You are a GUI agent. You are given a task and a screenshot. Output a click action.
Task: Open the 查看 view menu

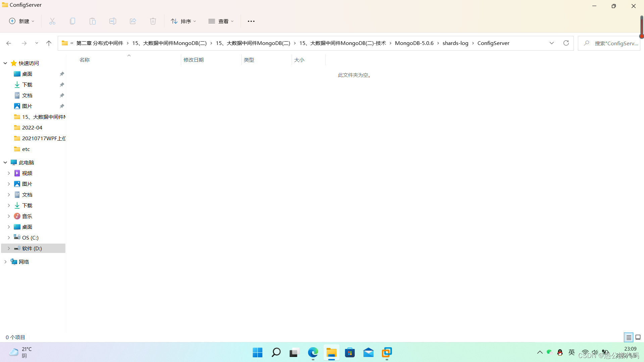[x=221, y=21]
